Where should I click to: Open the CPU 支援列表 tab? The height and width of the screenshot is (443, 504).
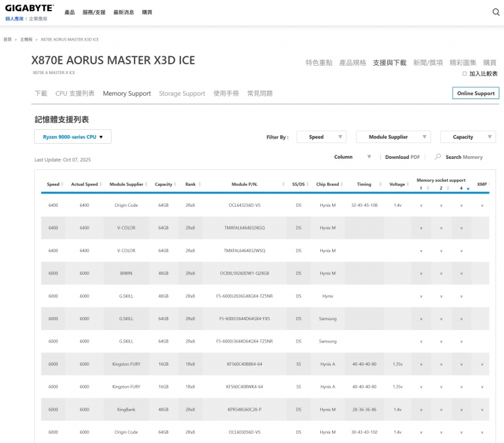pos(75,93)
